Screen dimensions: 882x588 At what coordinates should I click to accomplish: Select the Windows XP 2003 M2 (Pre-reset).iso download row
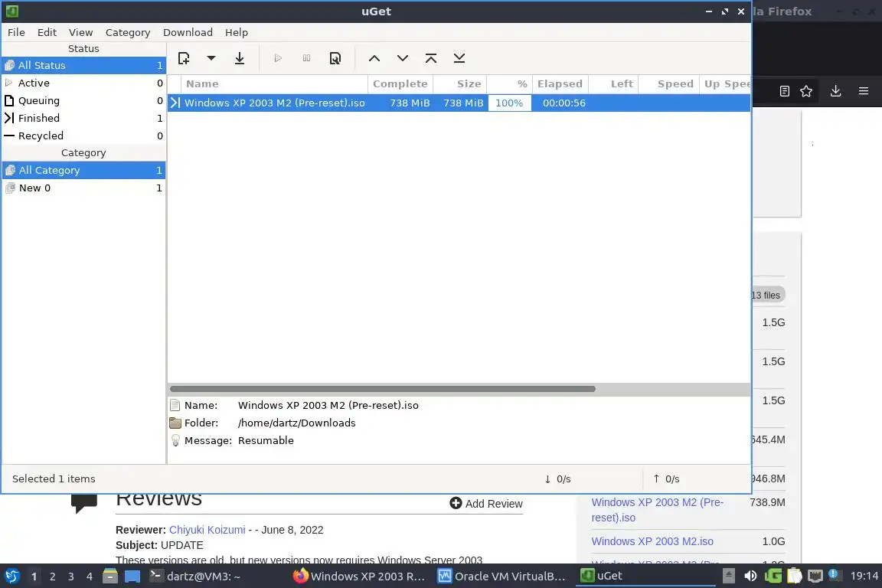tap(459, 103)
